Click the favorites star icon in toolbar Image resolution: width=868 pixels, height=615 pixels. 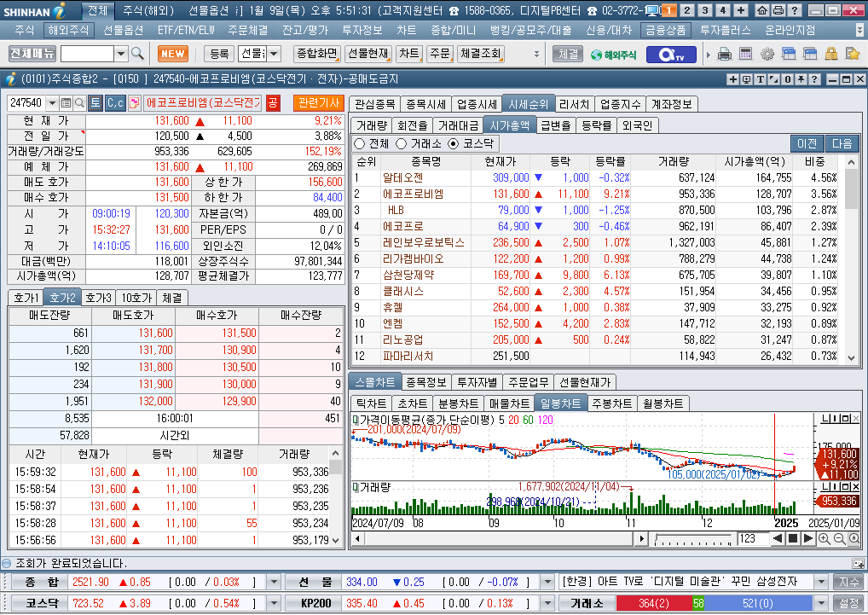tap(853, 55)
